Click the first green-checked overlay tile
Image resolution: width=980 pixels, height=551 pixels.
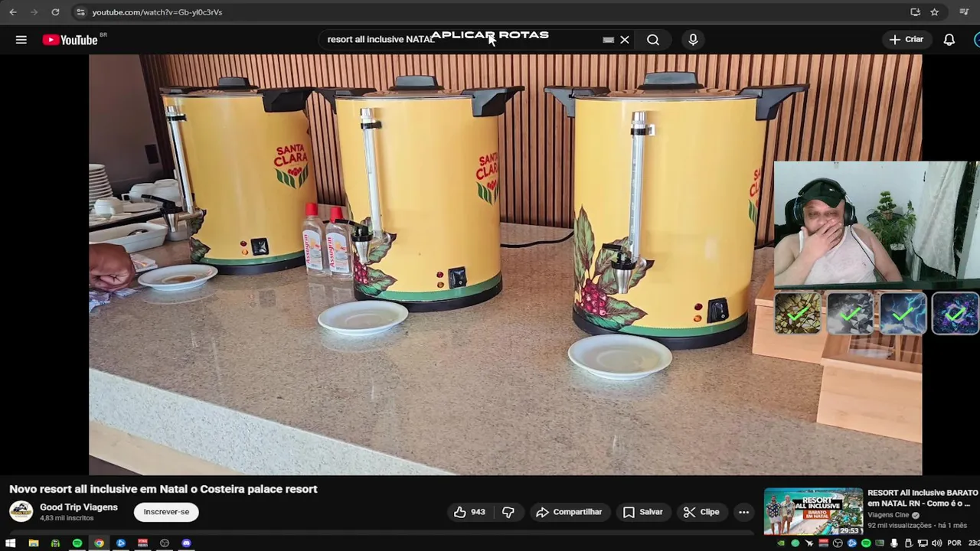pos(797,313)
